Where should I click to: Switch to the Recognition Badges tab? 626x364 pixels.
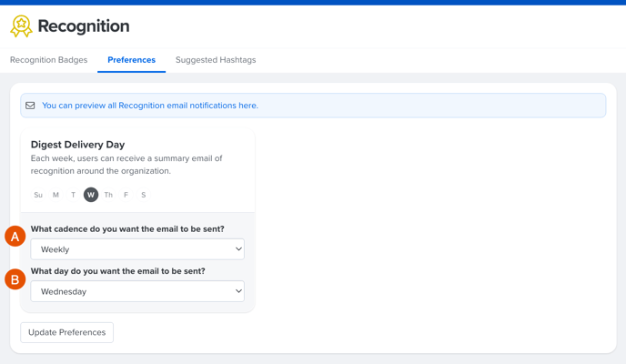49,60
